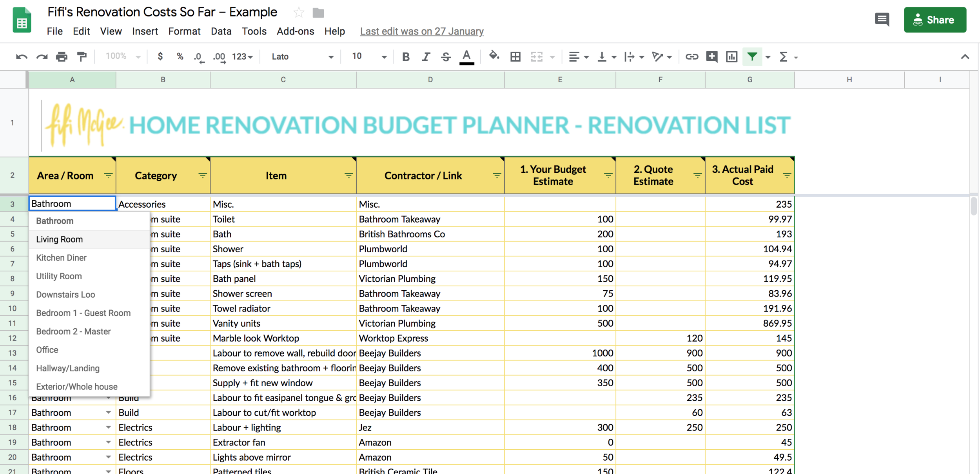Expand the Bathroom dropdown in row 19
The image size is (980, 474).
(x=108, y=442)
